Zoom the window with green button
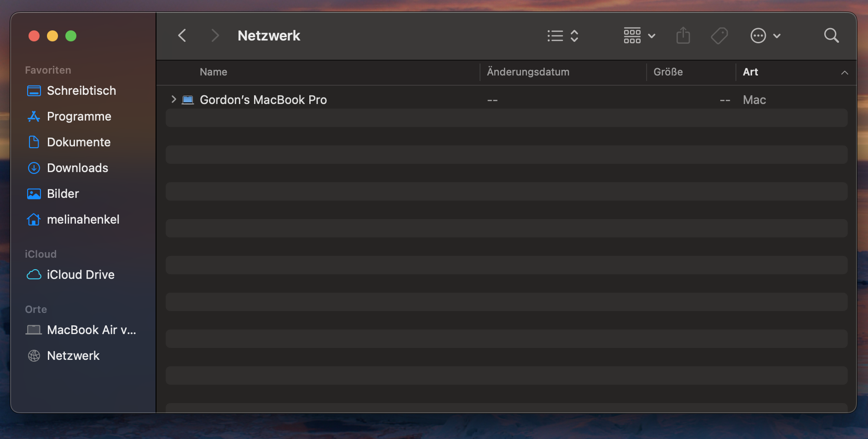 (x=71, y=36)
